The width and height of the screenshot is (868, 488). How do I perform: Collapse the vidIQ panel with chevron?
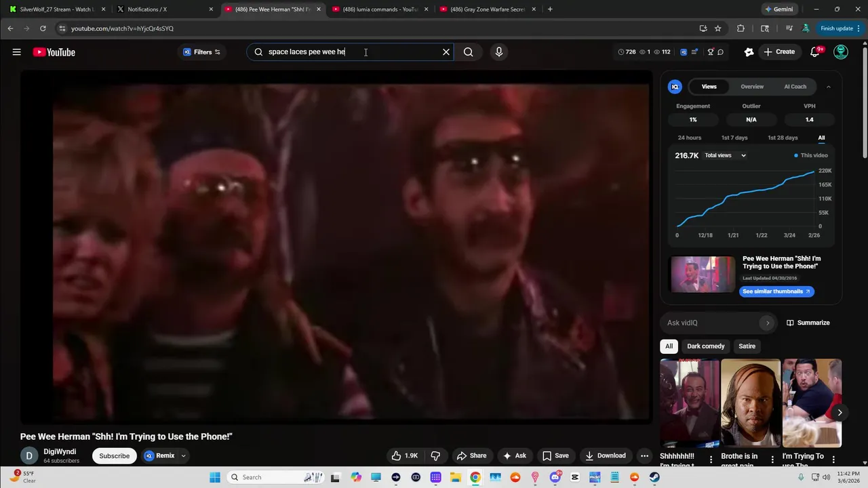pyautogui.click(x=828, y=87)
